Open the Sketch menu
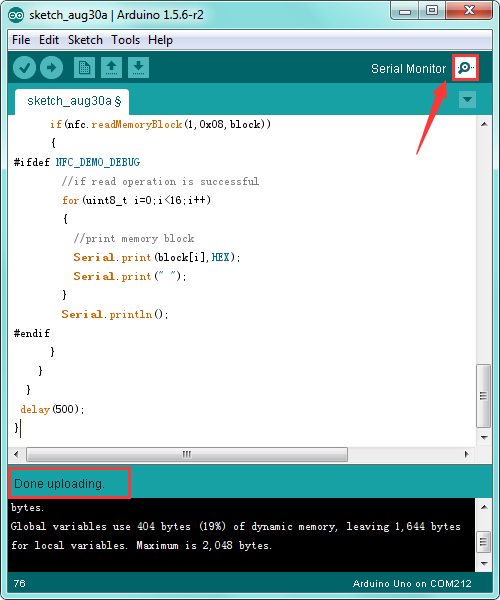The image size is (500, 600). pyautogui.click(x=85, y=40)
